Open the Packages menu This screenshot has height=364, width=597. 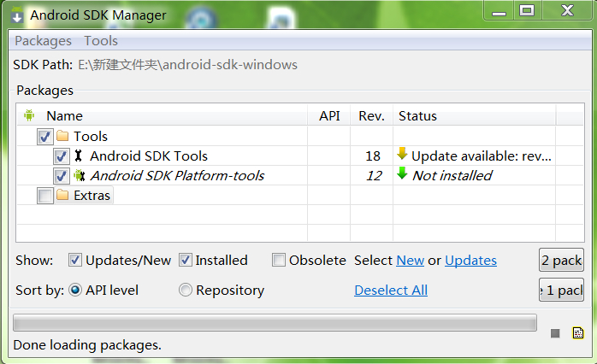(43, 41)
